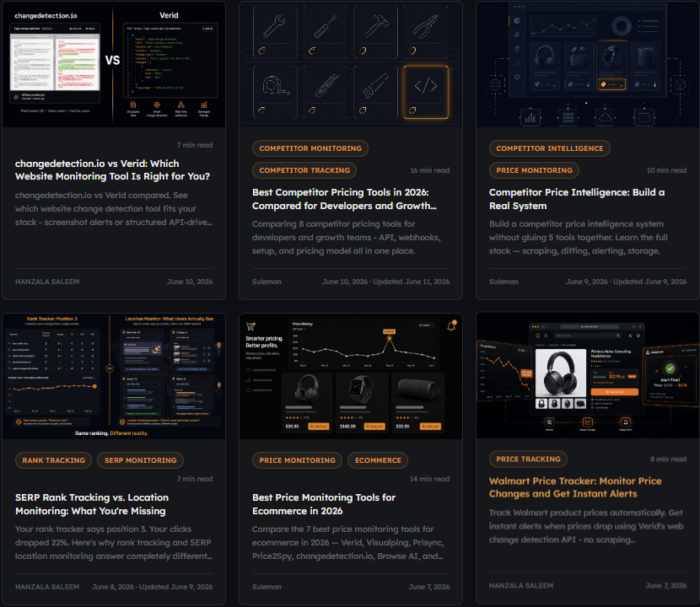This screenshot has width=700, height=607.
Task: Click '7 min read' on SERP Rank Tracking card
Action: click(x=195, y=479)
